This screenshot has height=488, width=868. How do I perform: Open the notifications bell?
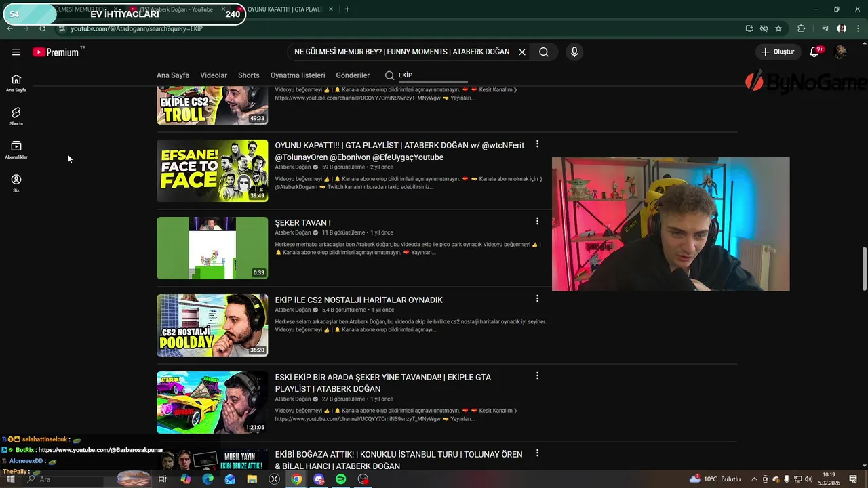pyautogui.click(x=816, y=52)
